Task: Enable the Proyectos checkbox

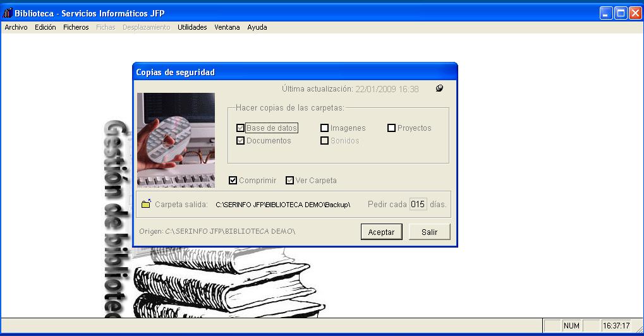Action: [x=391, y=128]
